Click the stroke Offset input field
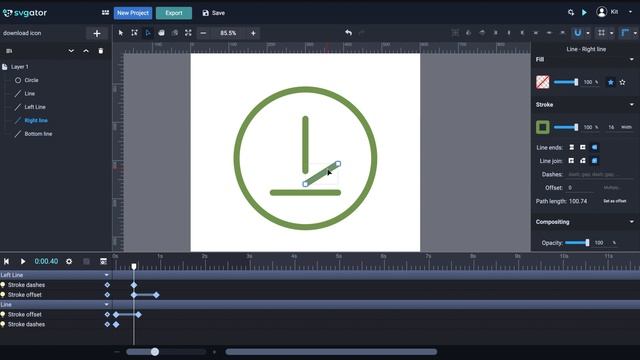Image resolution: width=640 pixels, height=360 pixels. click(580, 188)
